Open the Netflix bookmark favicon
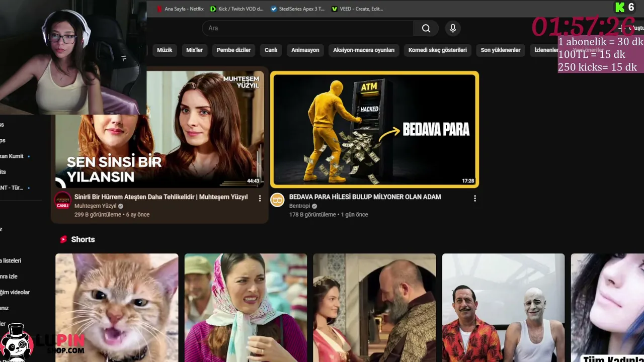Screen dimensions: 644x362 [x=159, y=9]
